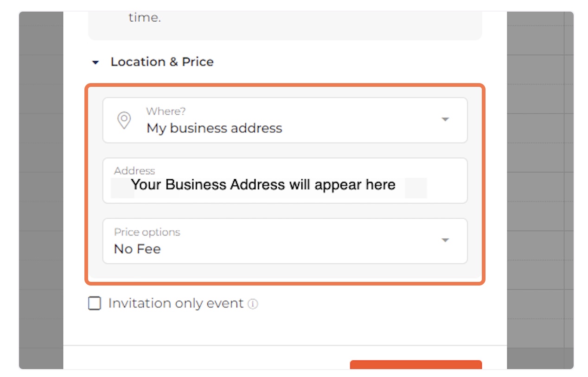Click the 'Location & Price' section heading

pos(162,62)
